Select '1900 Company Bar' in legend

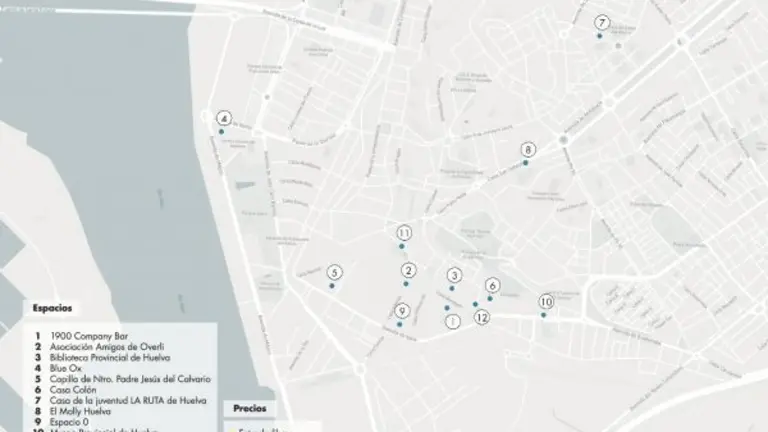[x=91, y=335]
